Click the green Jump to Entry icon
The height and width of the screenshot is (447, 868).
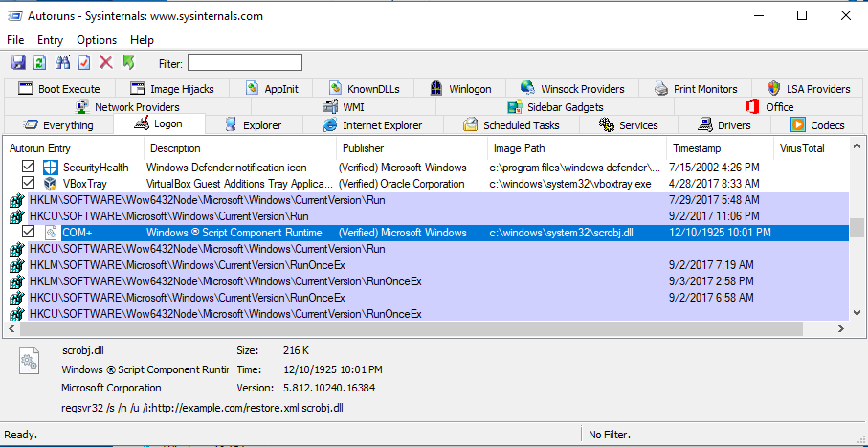pyautogui.click(x=128, y=62)
